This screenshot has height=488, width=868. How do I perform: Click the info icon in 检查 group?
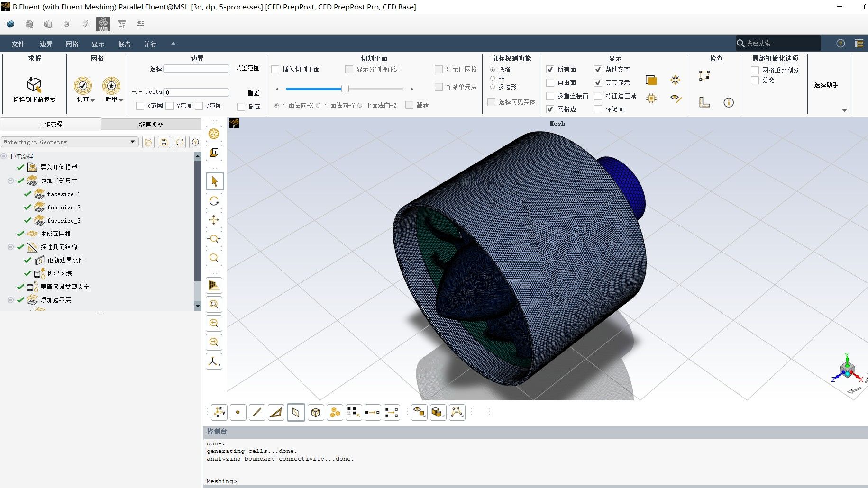point(729,102)
